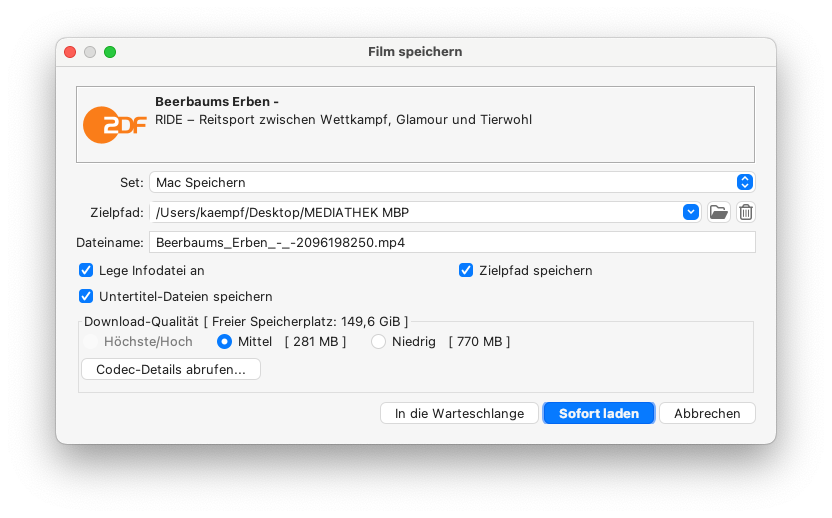This screenshot has height=518, width=832.
Task: Click the Zielpfad path text field
Action: coord(417,212)
